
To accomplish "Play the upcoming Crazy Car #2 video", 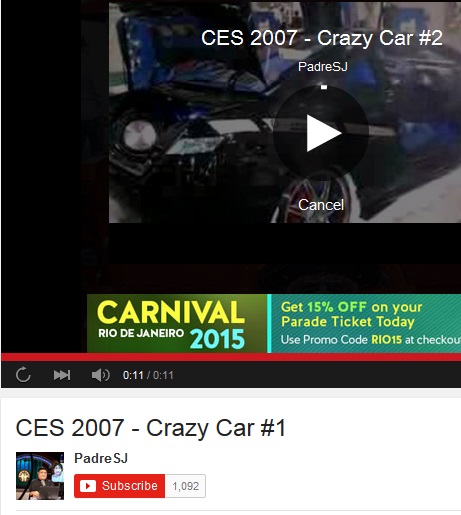I will [321, 133].
